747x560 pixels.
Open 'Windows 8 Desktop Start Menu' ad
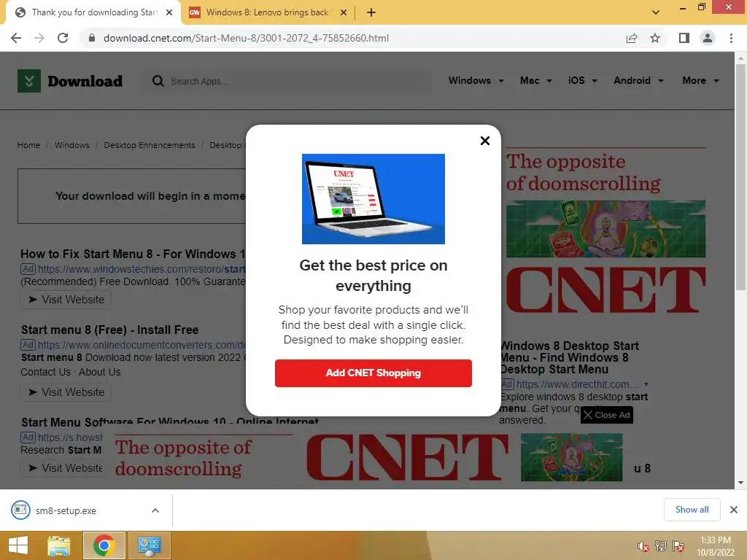pyautogui.click(x=570, y=357)
